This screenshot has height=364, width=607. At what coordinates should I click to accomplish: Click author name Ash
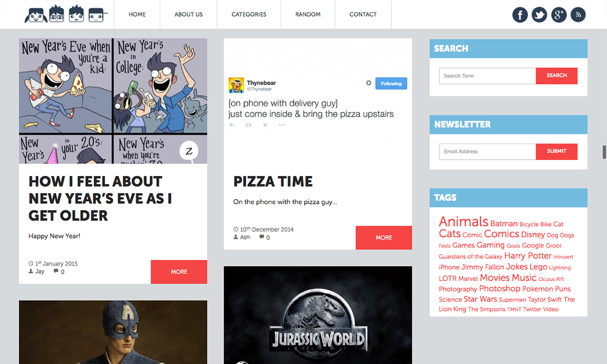(x=245, y=237)
